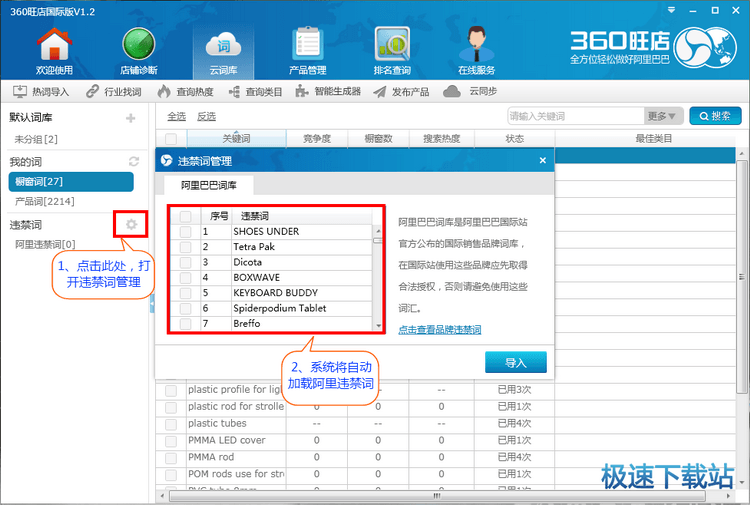Switch to the 阿里巴巴词库 tab

[209, 185]
